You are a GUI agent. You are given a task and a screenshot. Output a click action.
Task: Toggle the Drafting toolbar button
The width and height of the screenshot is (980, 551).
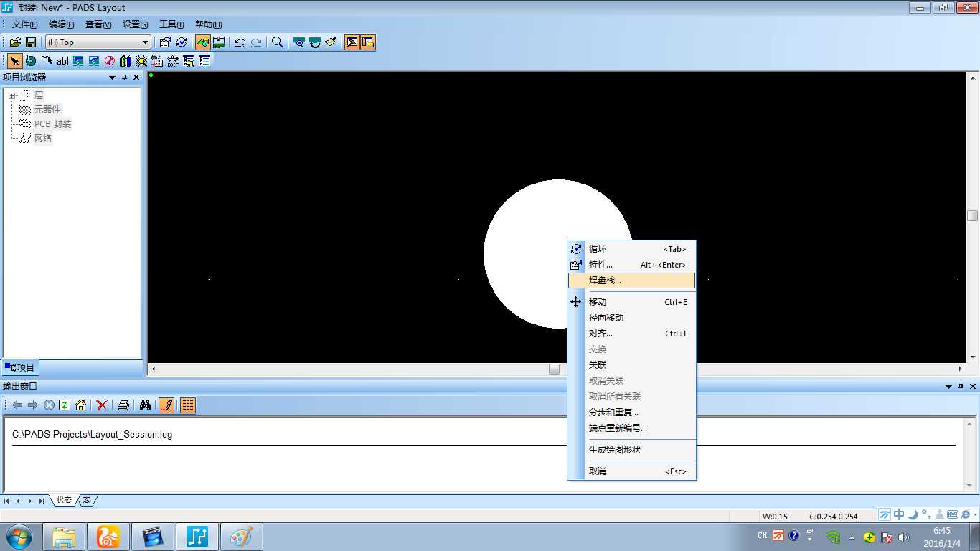(203, 42)
